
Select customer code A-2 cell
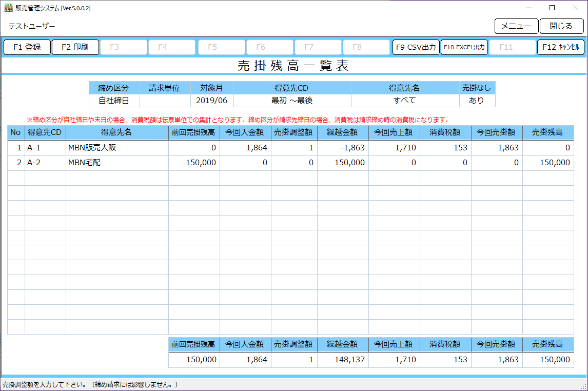coord(45,163)
